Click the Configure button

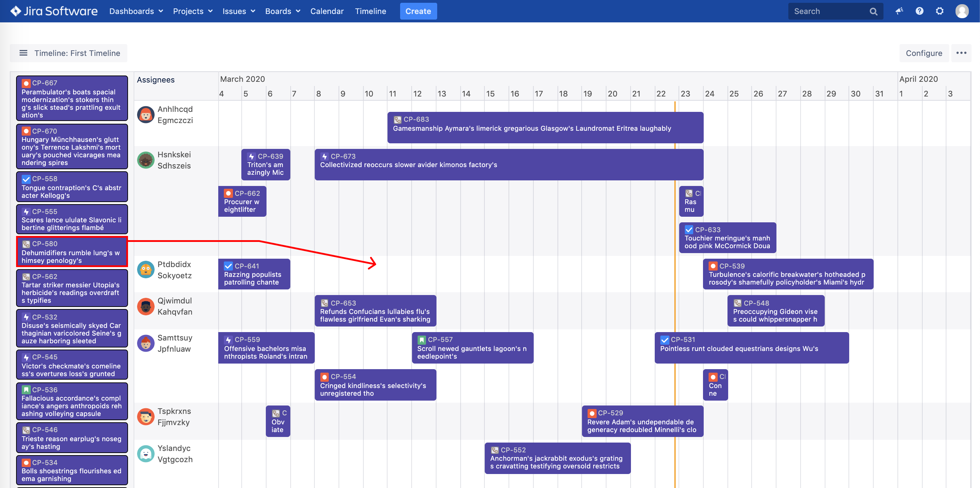[x=924, y=53]
